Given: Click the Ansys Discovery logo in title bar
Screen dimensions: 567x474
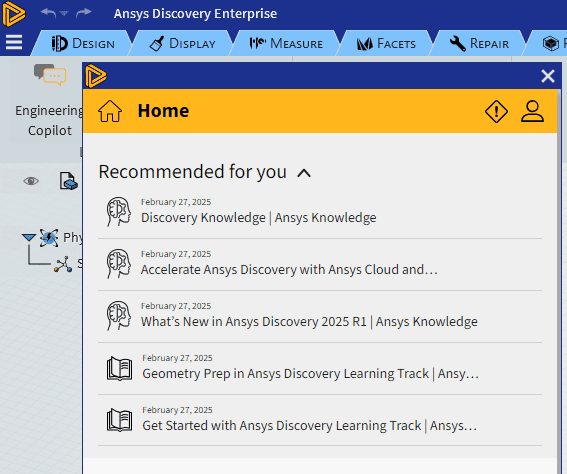Looking at the screenshot, I should coord(13,14).
